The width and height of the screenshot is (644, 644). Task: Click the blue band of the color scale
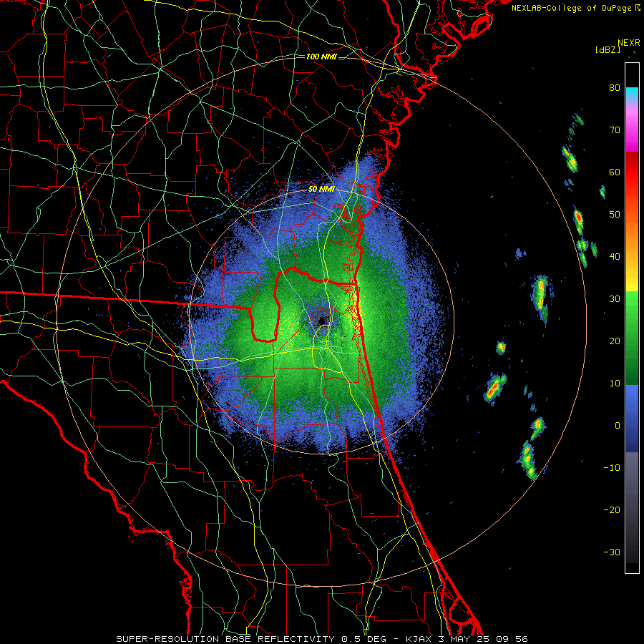pos(632,418)
